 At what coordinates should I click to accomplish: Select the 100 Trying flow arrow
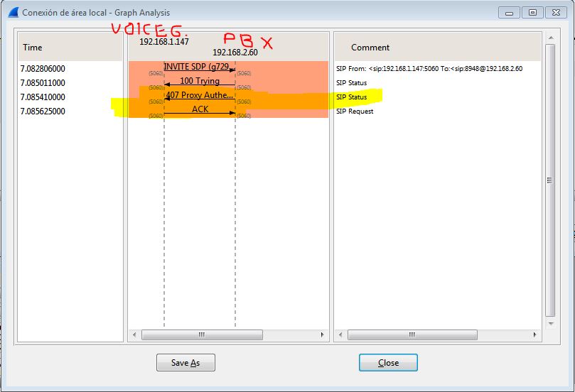200,82
